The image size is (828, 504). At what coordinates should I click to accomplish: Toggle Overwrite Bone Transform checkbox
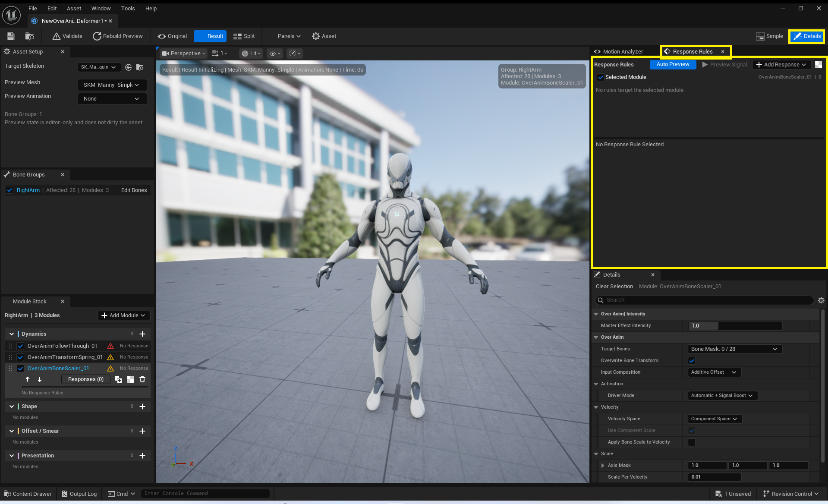[692, 361]
